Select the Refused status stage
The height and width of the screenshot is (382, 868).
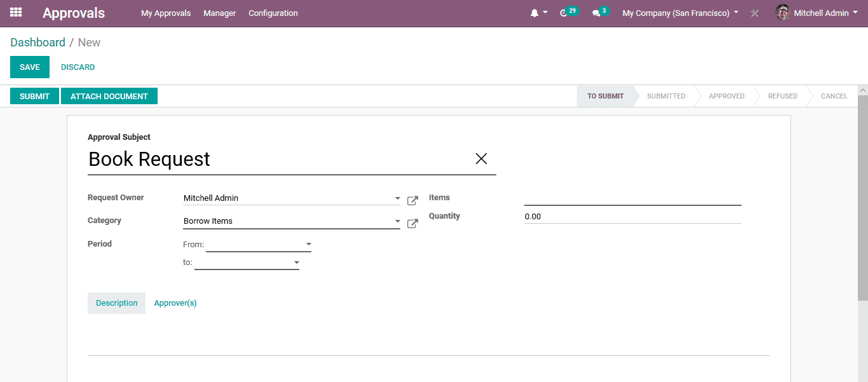[783, 96]
